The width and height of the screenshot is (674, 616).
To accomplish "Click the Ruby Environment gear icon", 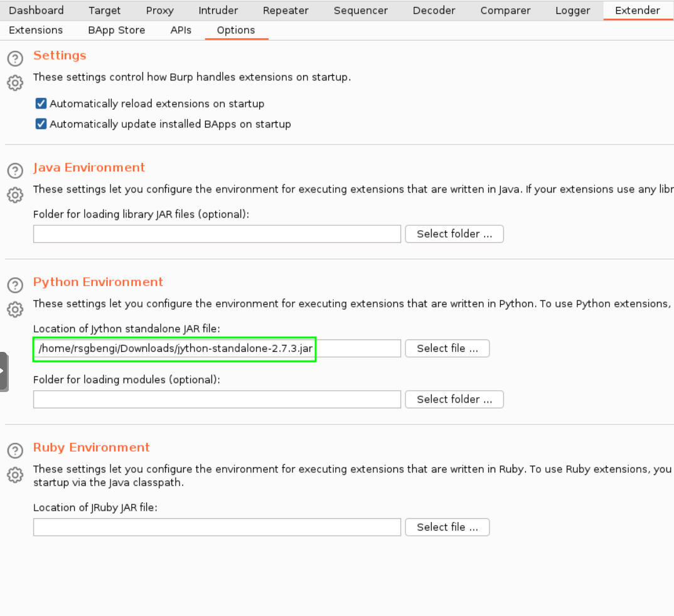I will pyautogui.click(x=15, y=475).
